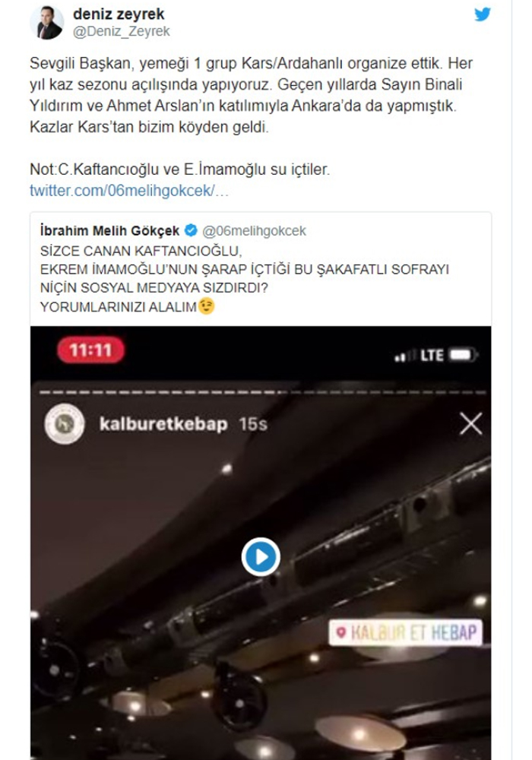The height and width of the screenshot is (760, 532).
Task: Tap the kalburetkebap story avatar
Action: (x=65, y=423)
